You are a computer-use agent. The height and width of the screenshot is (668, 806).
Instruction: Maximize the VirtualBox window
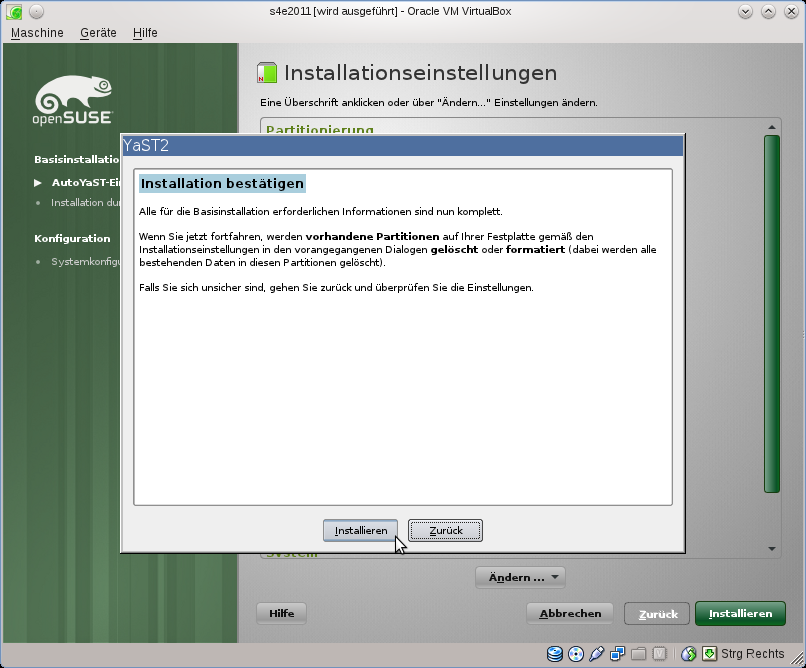[768, 11]
